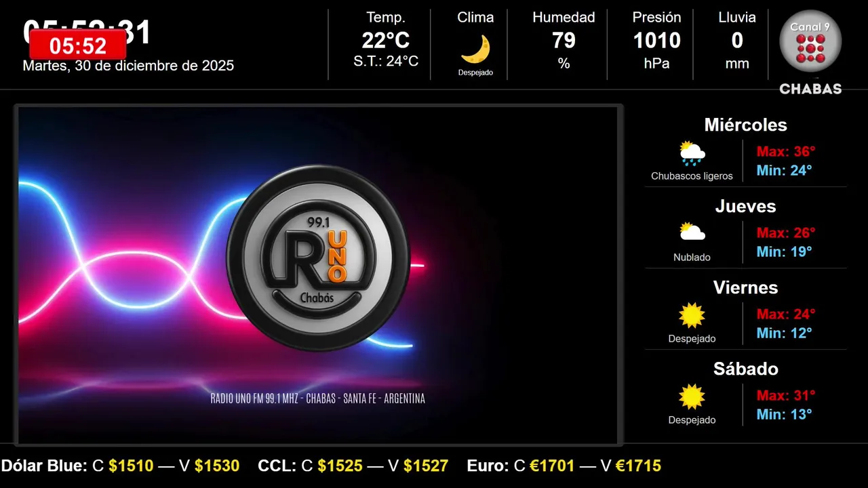This screenshot has width=868, height=488.
Task: Click the 'Clima' header label
Action: coord(475,18)
